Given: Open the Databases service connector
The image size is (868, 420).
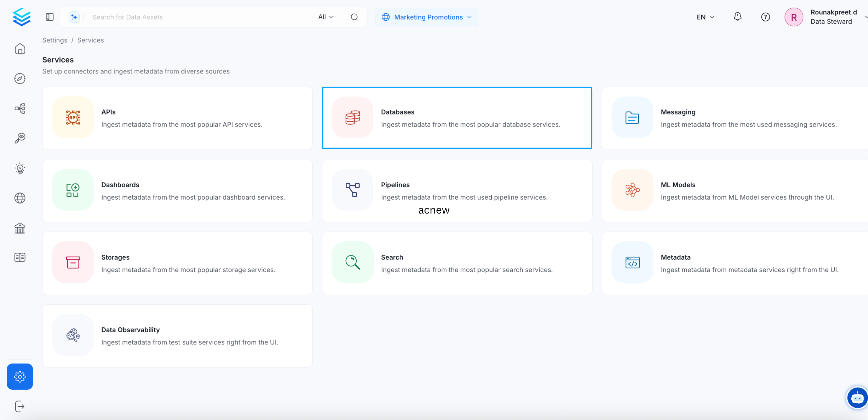Looking at the screenshot, I should (457, 118).
